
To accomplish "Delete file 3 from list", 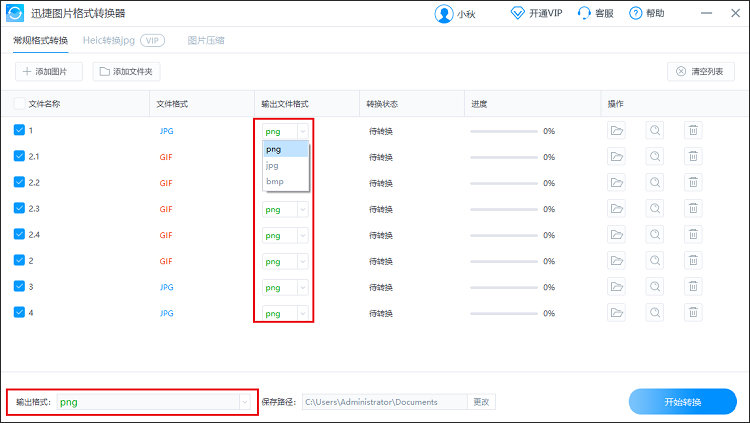I will coord(693,287).
